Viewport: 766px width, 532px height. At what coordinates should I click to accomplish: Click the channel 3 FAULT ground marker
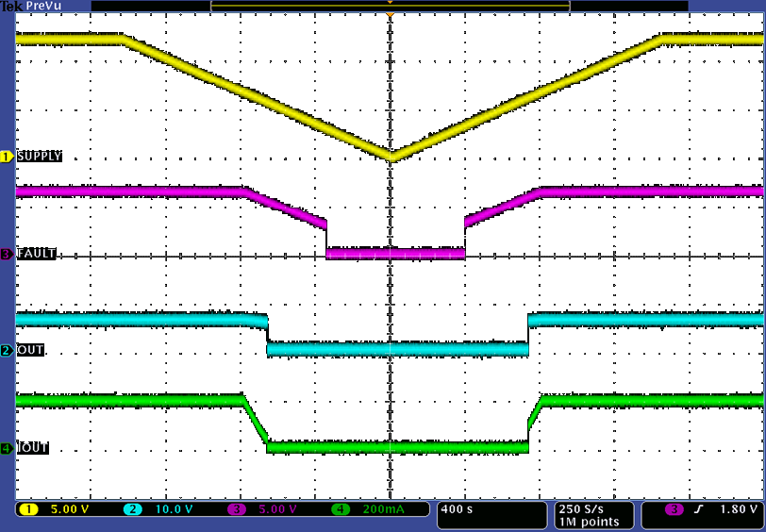point(7,254)
